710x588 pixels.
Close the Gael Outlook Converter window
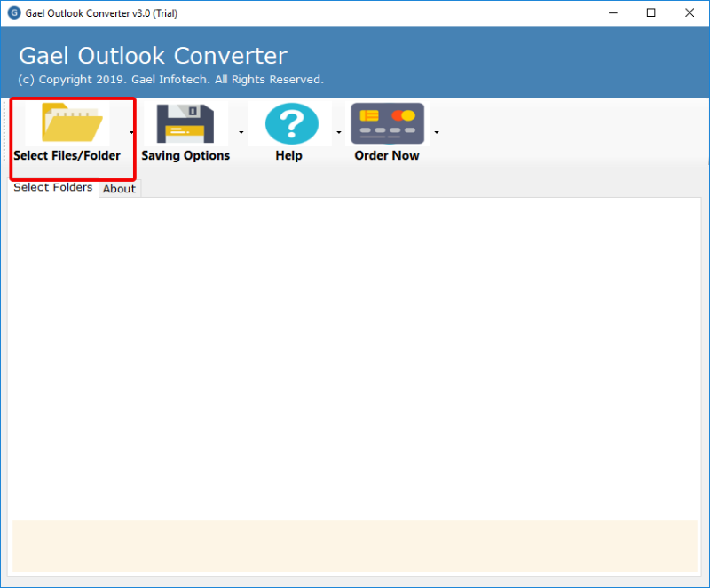click(690, 13)
